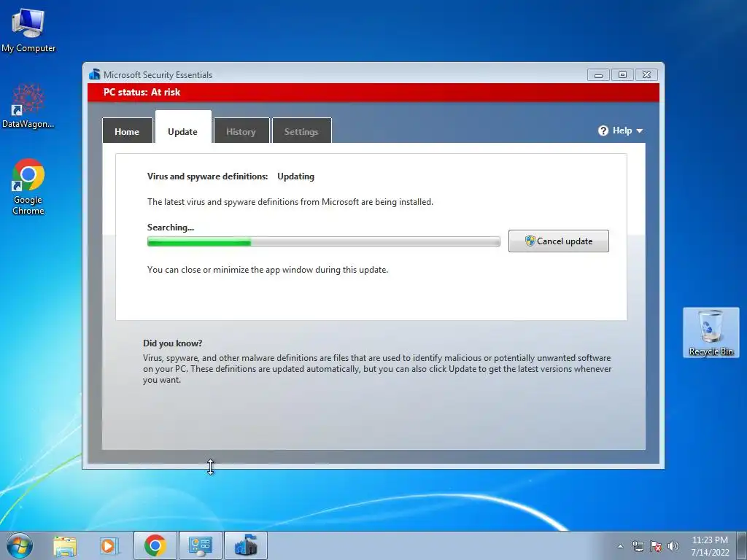Click the 'Did you know?' heading
Viewport: 747px width, 560px height.
172,343
